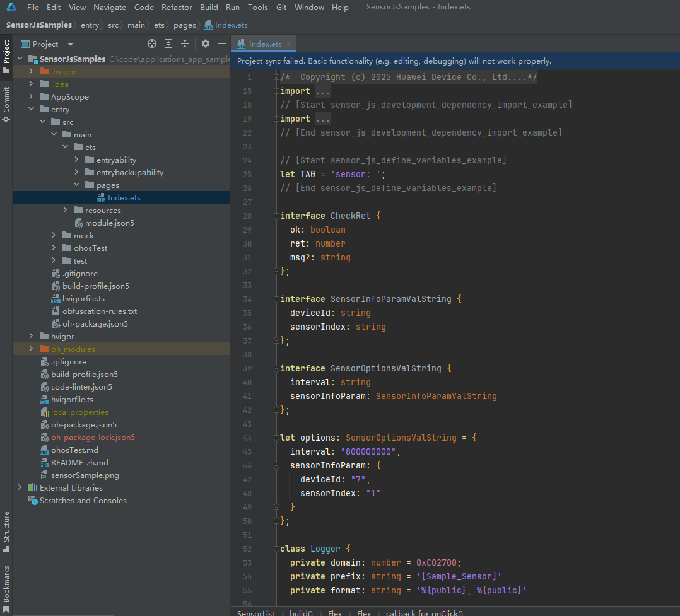
Task: Expand the resources folder
Action: point(65,210)
